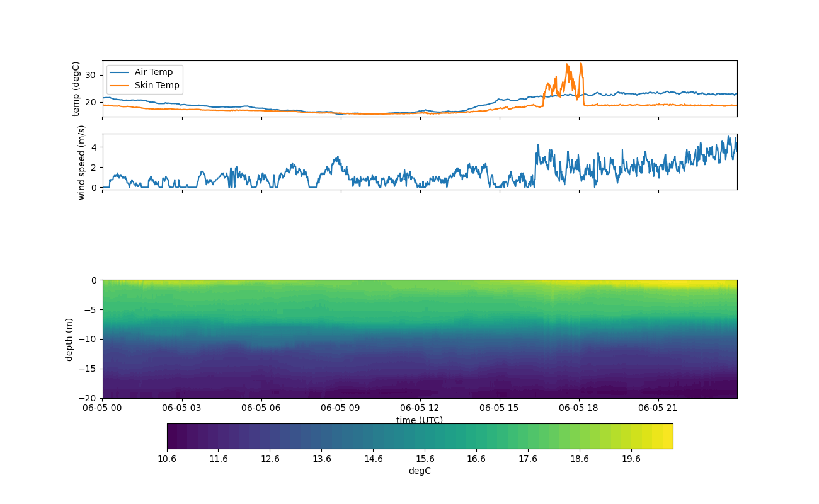Viewport: 819px width, 504px height.
Task: Select the 06-05 15 time tick label
Action: pos(500,408)
